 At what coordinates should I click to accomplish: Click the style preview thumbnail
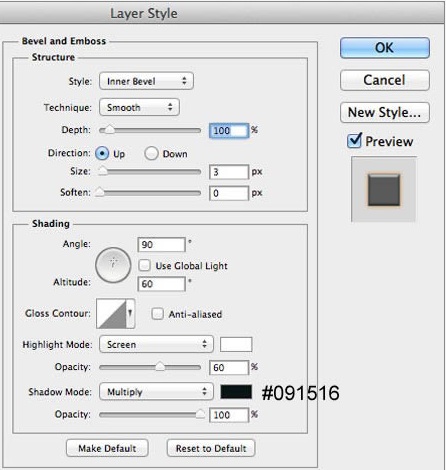384,189
